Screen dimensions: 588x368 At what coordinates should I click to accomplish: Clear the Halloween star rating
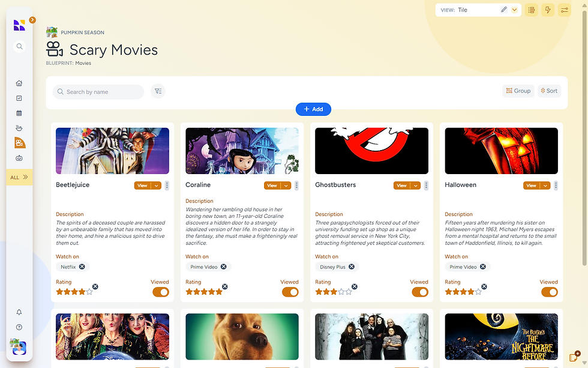[484, 286]
